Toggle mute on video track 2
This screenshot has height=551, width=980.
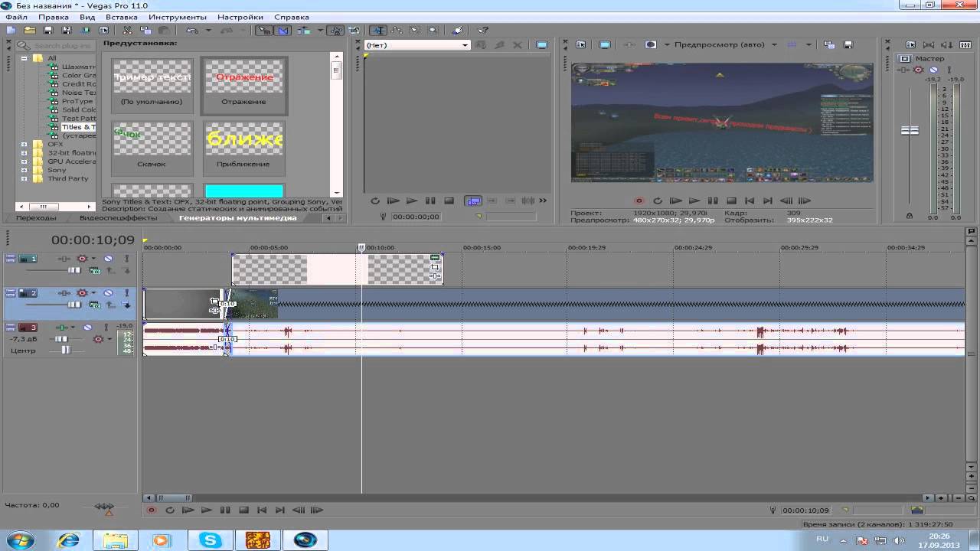point(109,293)
